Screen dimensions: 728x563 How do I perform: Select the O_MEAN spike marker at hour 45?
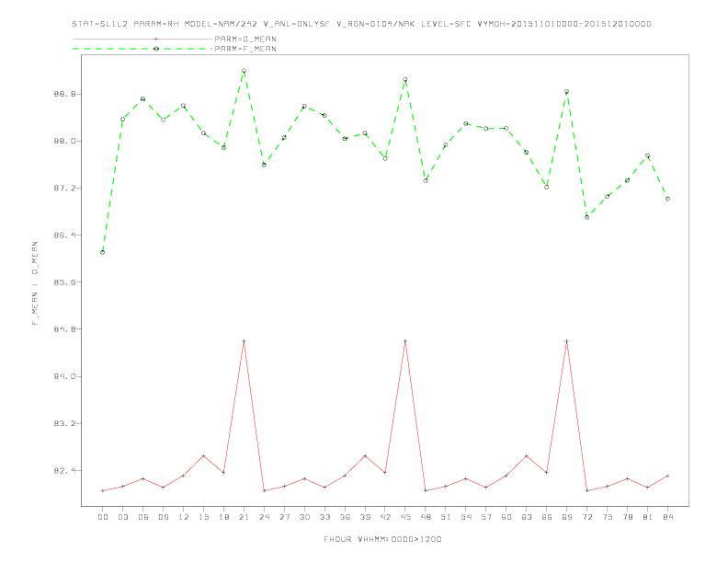tap(405, 341)
